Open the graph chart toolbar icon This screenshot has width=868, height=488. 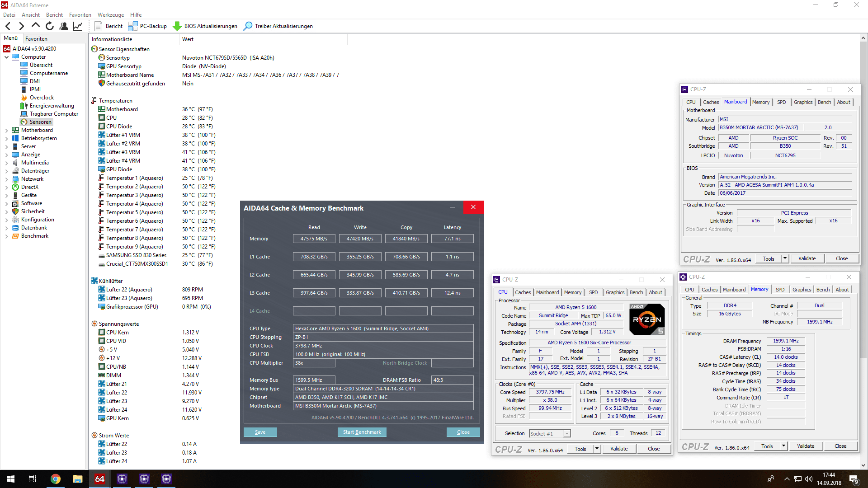tap(78, 26)
